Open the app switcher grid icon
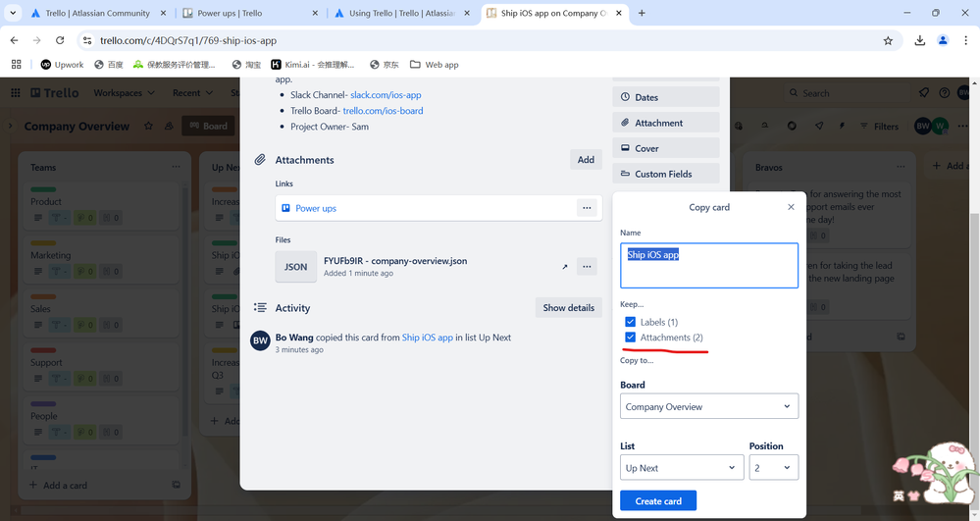Screen dimensions: 980x521 16,92
